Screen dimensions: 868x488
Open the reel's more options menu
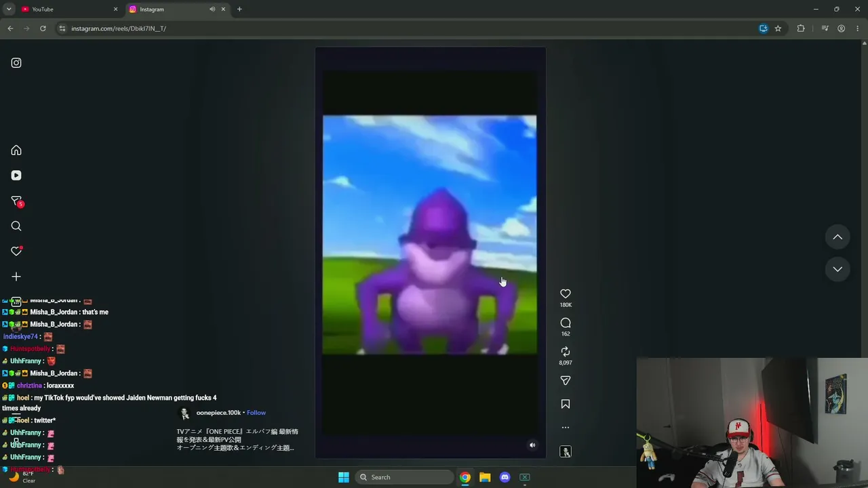[566, 428]
